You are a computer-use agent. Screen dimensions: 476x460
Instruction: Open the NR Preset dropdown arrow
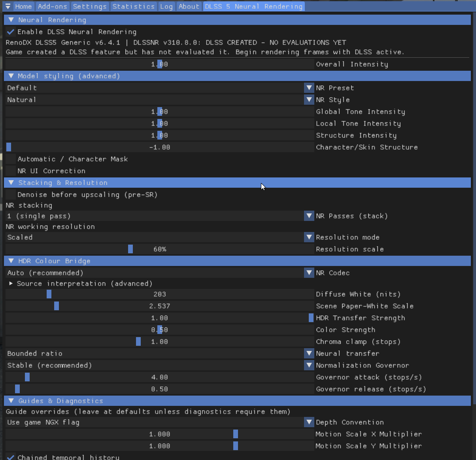(x=309, y=88)
